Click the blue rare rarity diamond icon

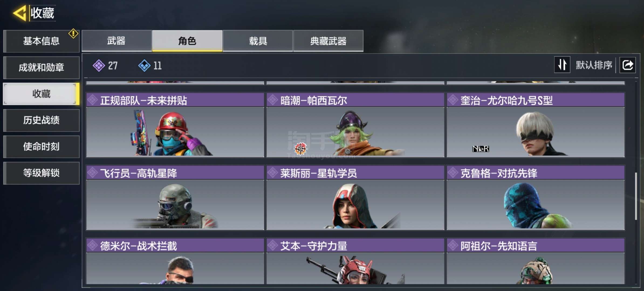(x=144, y=65)
